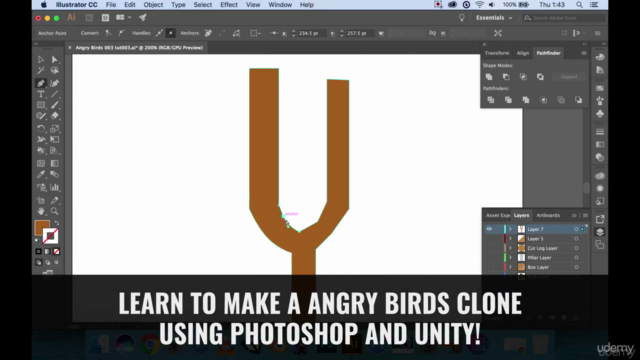Click remove selected anchor points icon
Viewport: 640px width, 360px height.
208,33
